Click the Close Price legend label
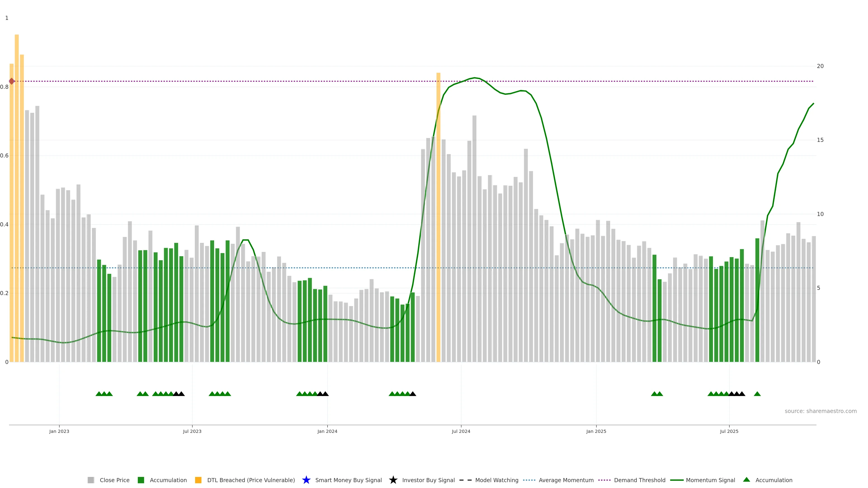 pos(115,480)
